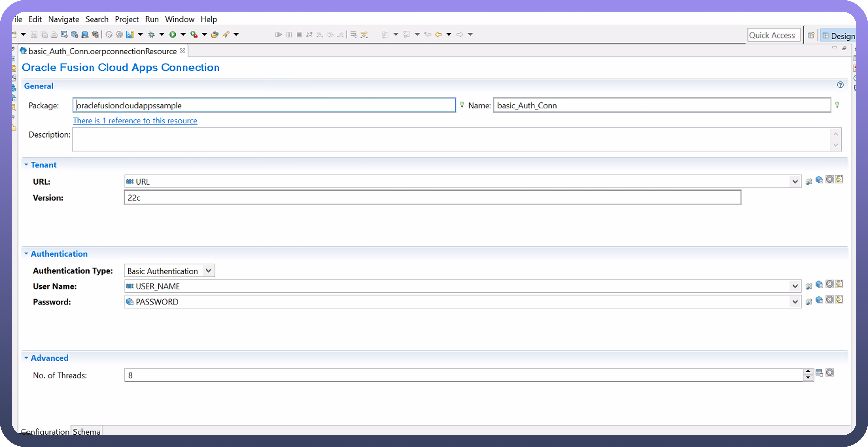Click the Debug bug toolbar icon
868x447 pixels.
click(x=152, y=34)
